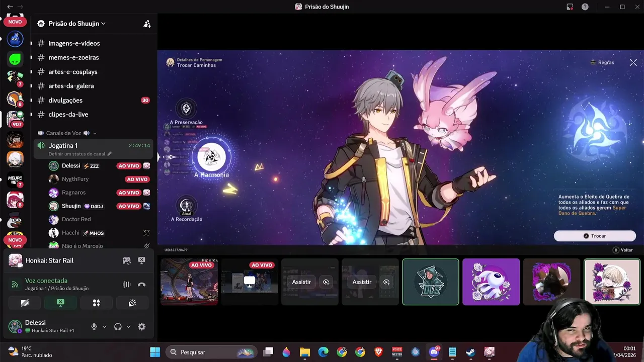Viewport: 644px width, 362px height.
Task: Expand the Prisão do Shuujin server menu
Action: click(x=77, y=24)
